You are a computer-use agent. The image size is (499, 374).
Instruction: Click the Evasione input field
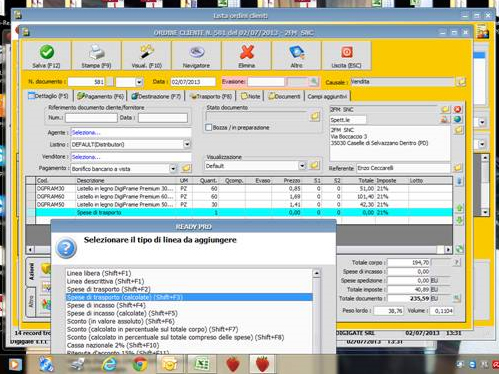[x=266, y=82]
